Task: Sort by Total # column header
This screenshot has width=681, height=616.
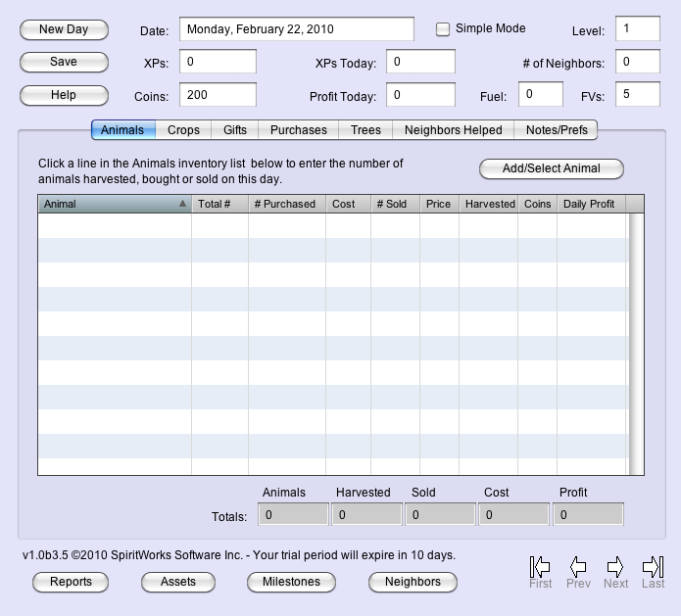Action: [219, 204]
